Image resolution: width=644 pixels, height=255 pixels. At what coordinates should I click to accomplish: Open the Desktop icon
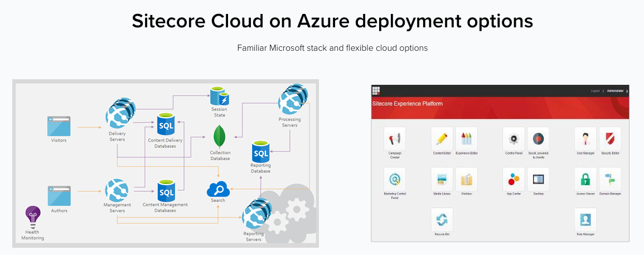538,179
